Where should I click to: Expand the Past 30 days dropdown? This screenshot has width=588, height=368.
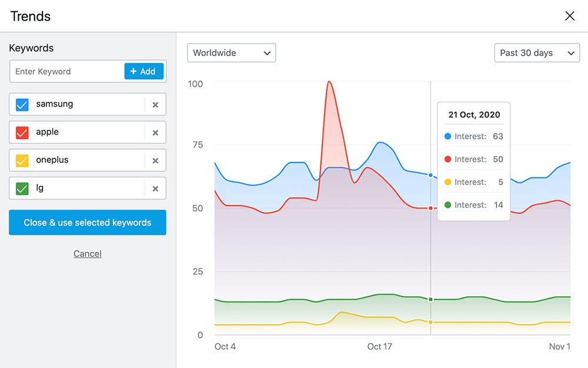click(537, 53)
